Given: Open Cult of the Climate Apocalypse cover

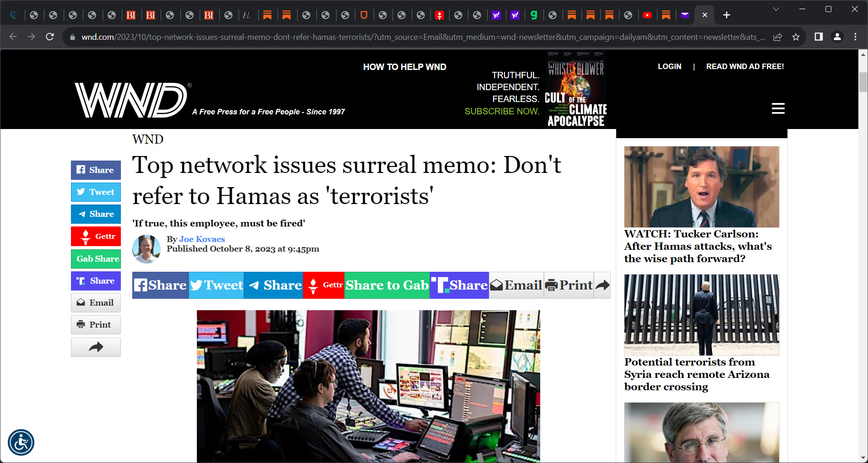Looking at the screenshot, I should click(576, 89).
